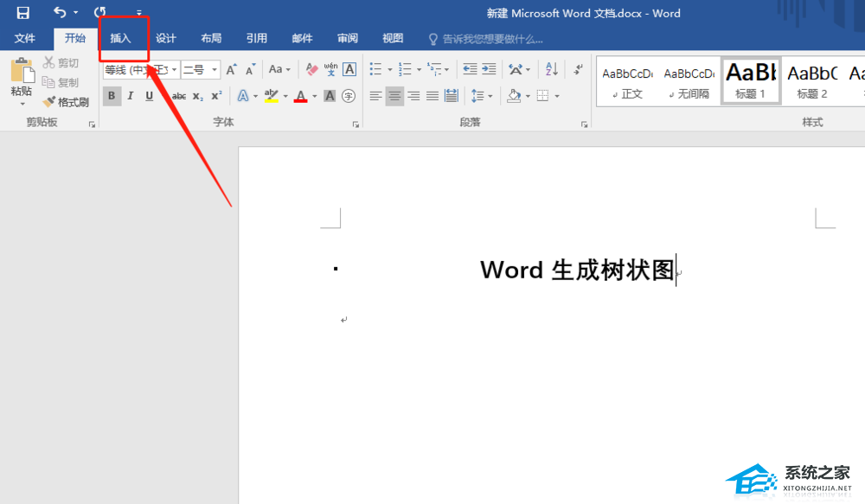Open the font size dropdown

pyautogui.click(x=215, y=70)
